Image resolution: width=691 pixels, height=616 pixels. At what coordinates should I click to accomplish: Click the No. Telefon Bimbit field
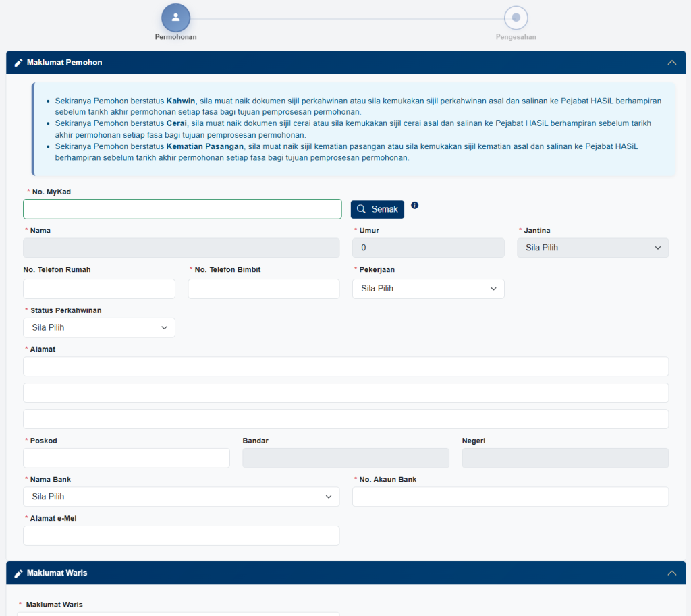click(263, 289)
